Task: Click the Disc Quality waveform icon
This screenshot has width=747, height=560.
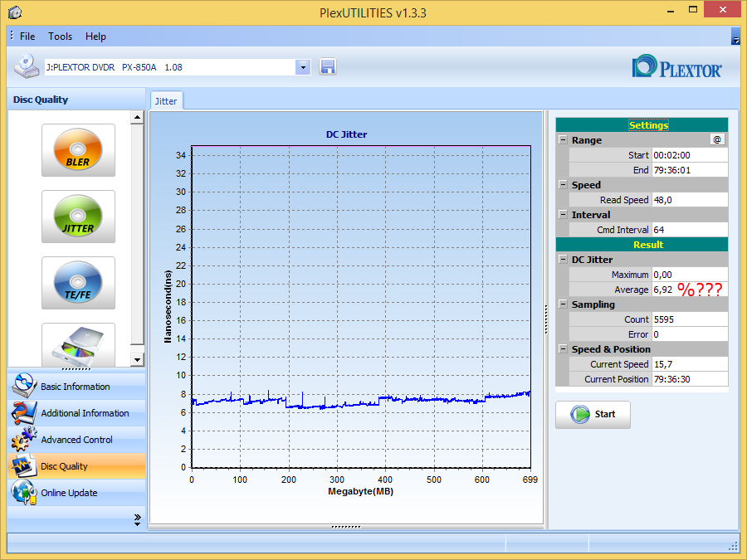Action: 24,465
